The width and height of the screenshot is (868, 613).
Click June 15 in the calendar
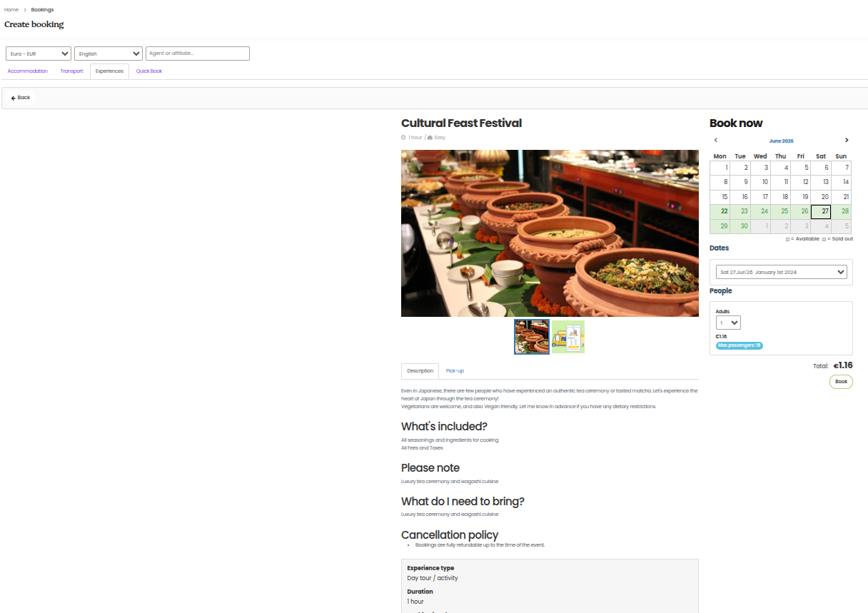[720, 197]
